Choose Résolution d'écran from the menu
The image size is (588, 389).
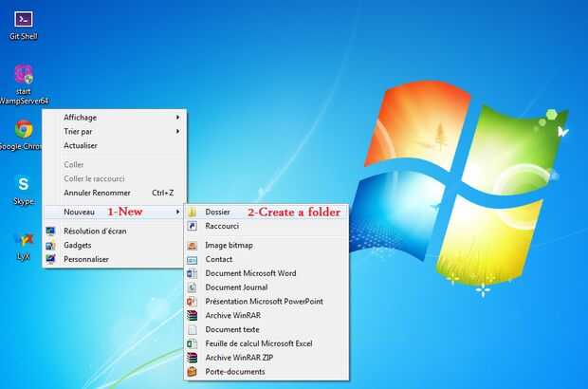114,232
